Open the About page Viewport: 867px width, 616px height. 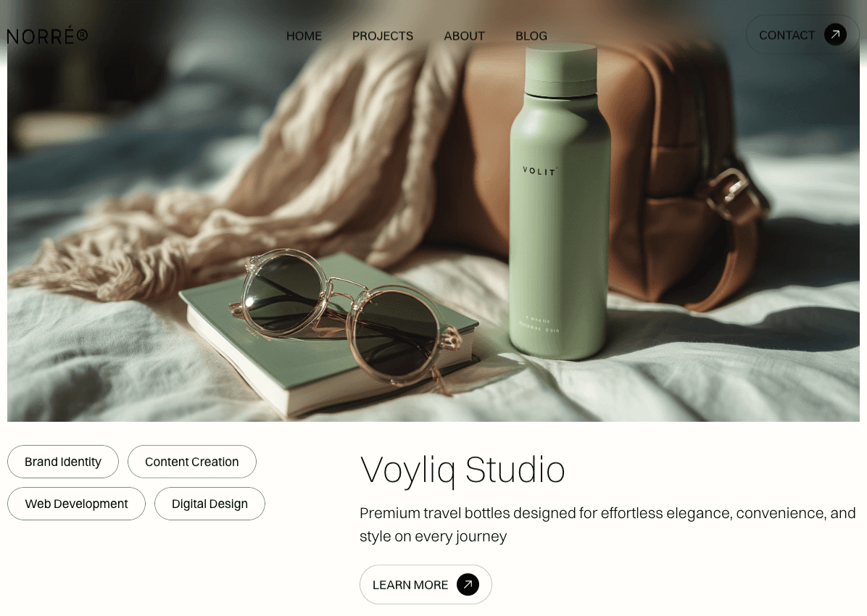[x=465, y=36]
